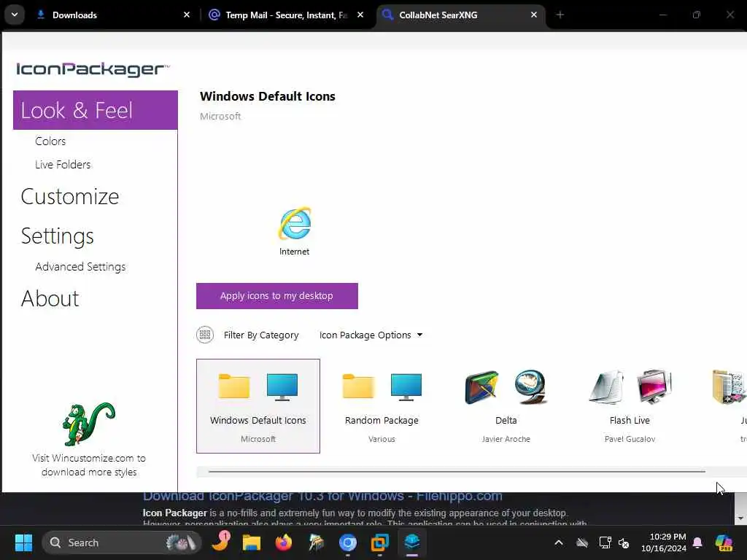Click the network status tray icon
This screenshot has height=560, width=747.
605,542
